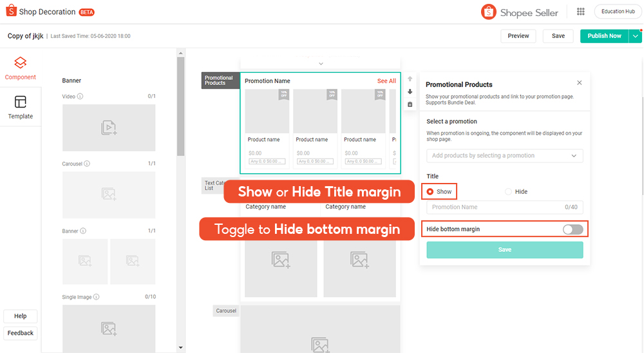Image resolution: width=644 pixels, height=353 pixels.
Task: Show info for Carousel component
Action: coord(87,164)
